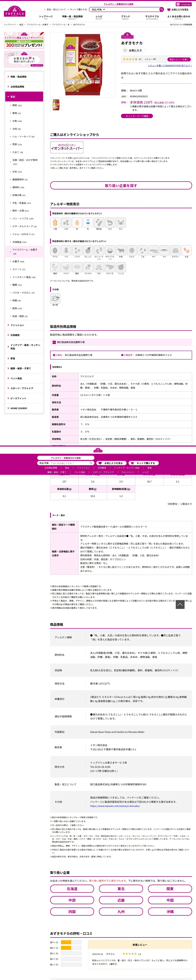Collapse the 田口食品株式会社龍野工場 factory section
This screenshot has width=196, height=980.
pyautogui.click(x=121, y=342)
